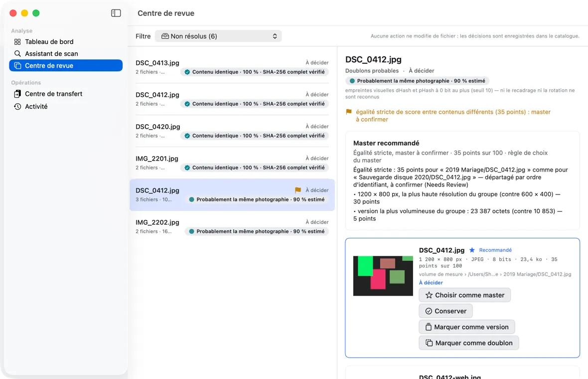Select the DSC_0420.jpg group row
Image resolution: width=588 pixels, height=379 pixels.
[x=232, y=131]
